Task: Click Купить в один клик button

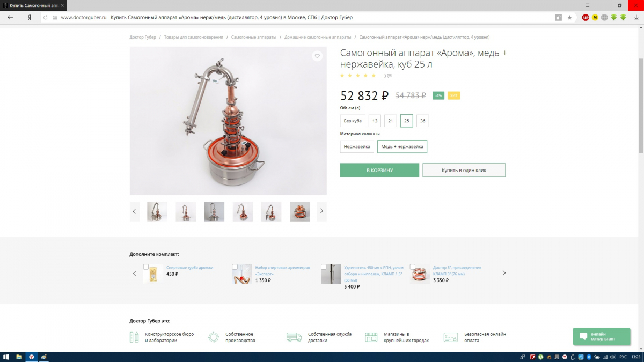Action: (464, 170)
